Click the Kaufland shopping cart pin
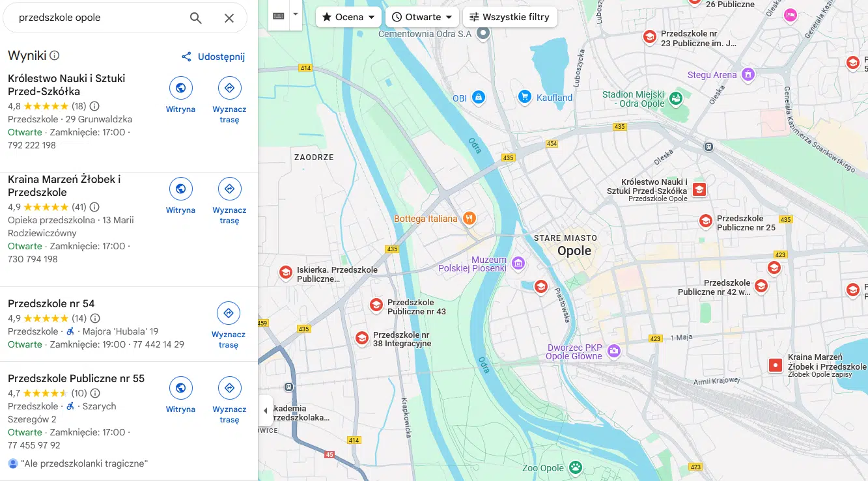Viewport: 868px width, 481px height. [x=525, y=96]
